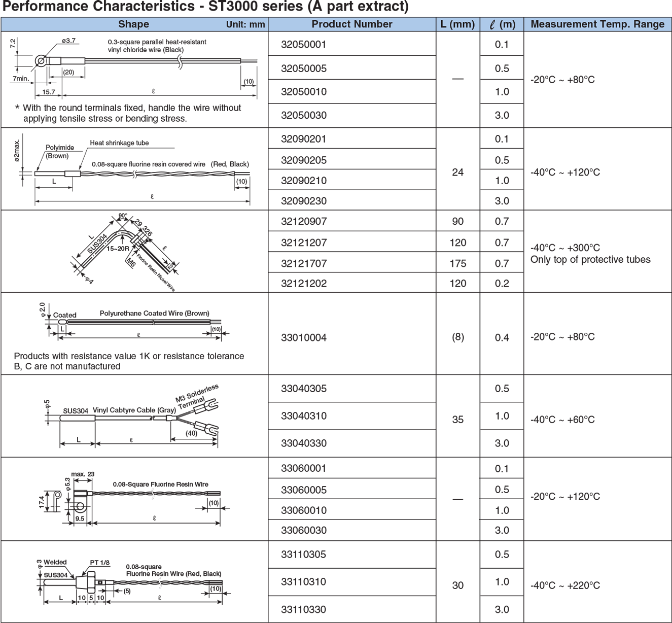Click product number 33110305
This screenshot has height=623, width=672.
(x=304, y=555)
